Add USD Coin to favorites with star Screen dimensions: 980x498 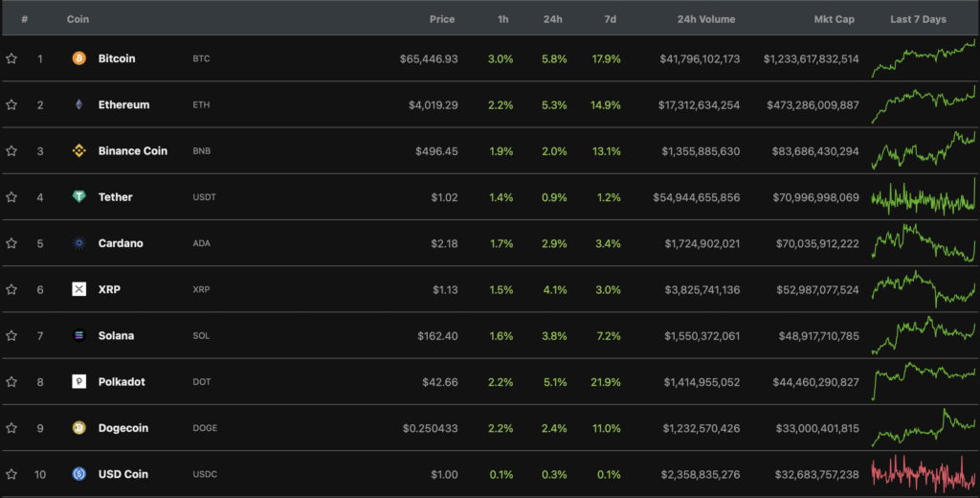pos(11,474)
